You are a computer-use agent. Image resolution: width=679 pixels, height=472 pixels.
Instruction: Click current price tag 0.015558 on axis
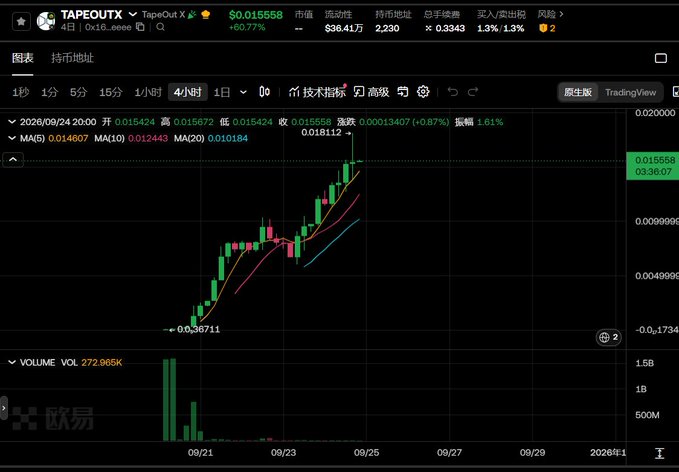pos(653,165)
